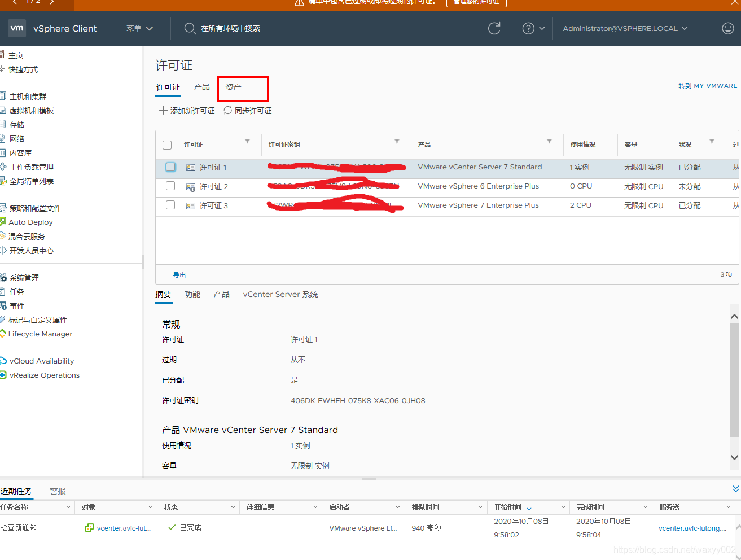Click the license icon beside 许可证 2
This screenshot has width=741, height=560.
coord(191,187)
